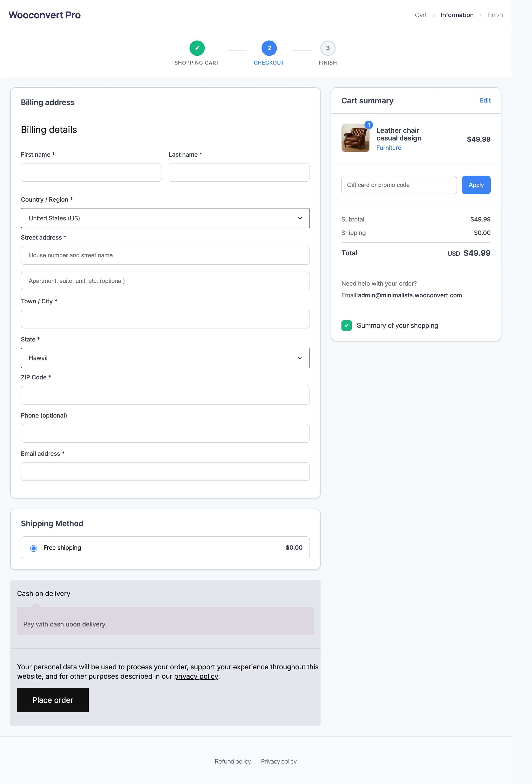Click the First name input field
Screen dimensions: 532x784
pyautogui.click(x=91, y=172)
